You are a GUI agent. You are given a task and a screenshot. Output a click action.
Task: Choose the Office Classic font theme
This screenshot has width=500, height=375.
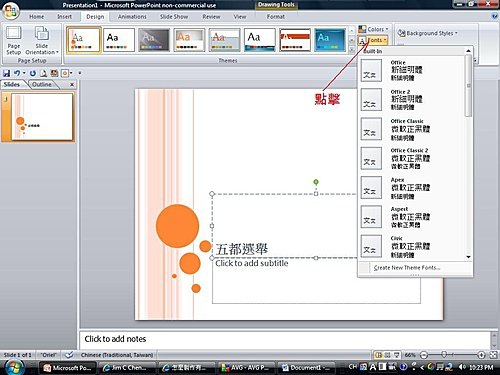(412, 129)
